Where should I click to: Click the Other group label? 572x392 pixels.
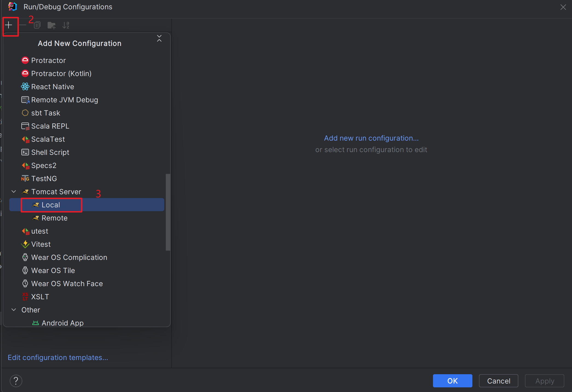tap(31, 310)
